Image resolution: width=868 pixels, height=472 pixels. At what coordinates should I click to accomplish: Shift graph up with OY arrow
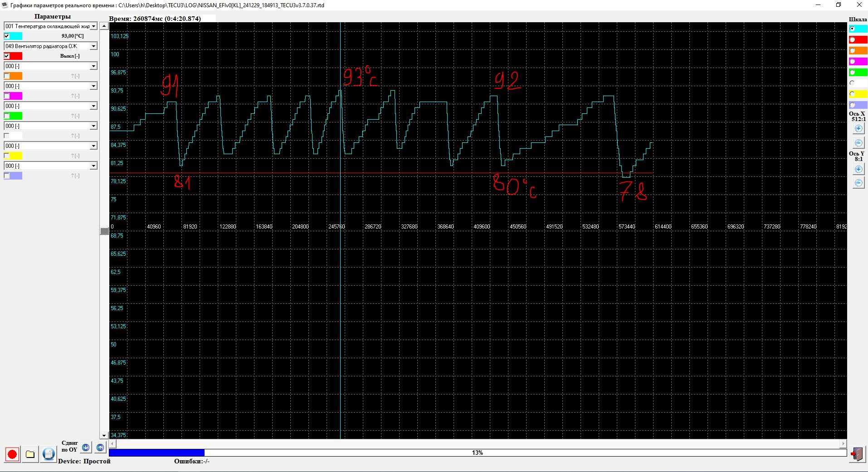[x=100, y=448]
